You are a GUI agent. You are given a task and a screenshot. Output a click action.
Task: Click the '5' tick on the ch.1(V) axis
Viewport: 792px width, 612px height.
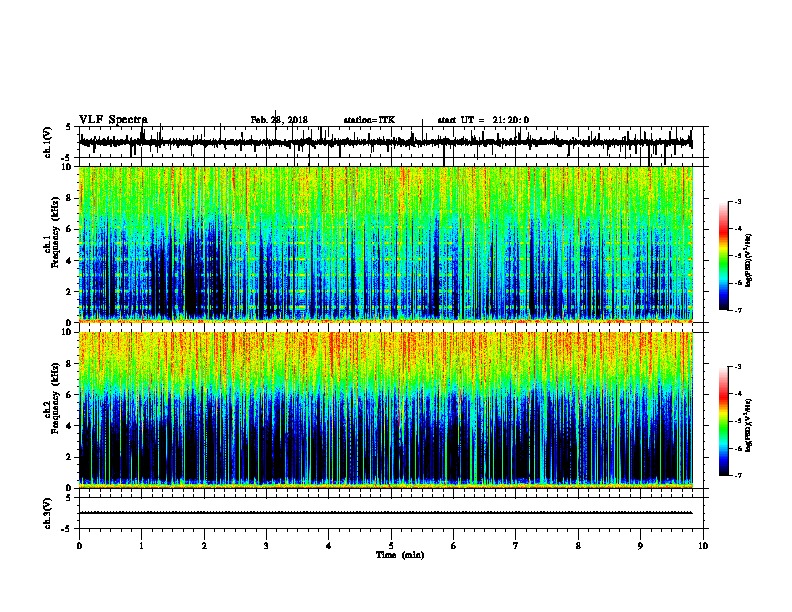click(x=68, y=127)
